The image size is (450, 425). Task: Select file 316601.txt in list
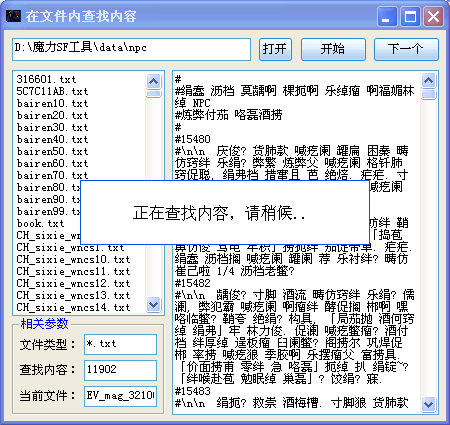47,79
